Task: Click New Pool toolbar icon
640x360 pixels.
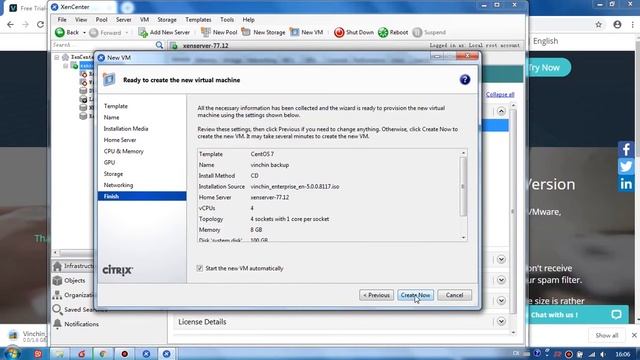Action: tap(206, 32)
